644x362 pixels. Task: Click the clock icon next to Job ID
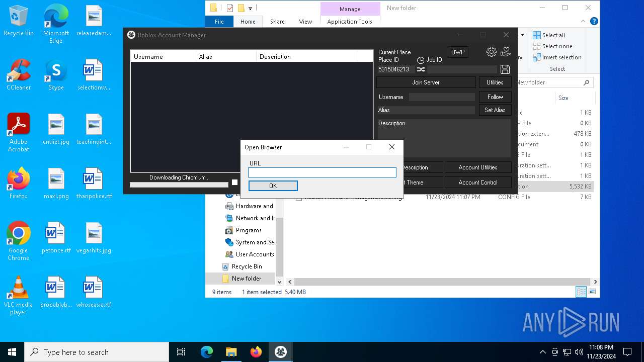click(421, 60)
